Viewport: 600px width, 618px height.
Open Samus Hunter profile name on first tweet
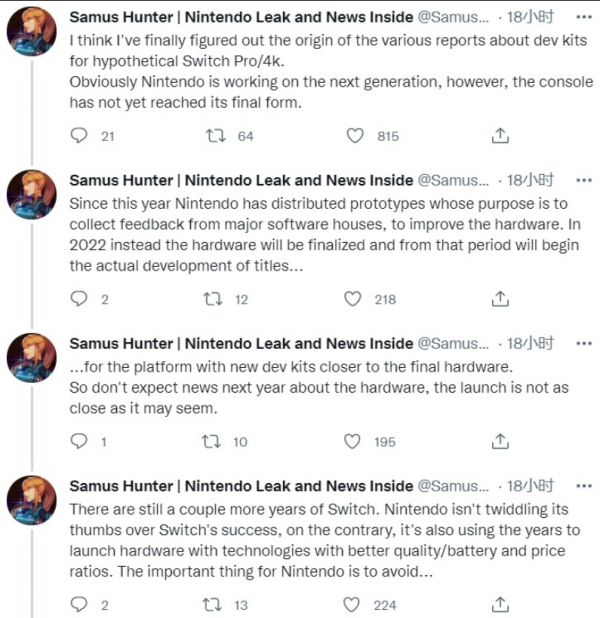[x=240, y=18]
